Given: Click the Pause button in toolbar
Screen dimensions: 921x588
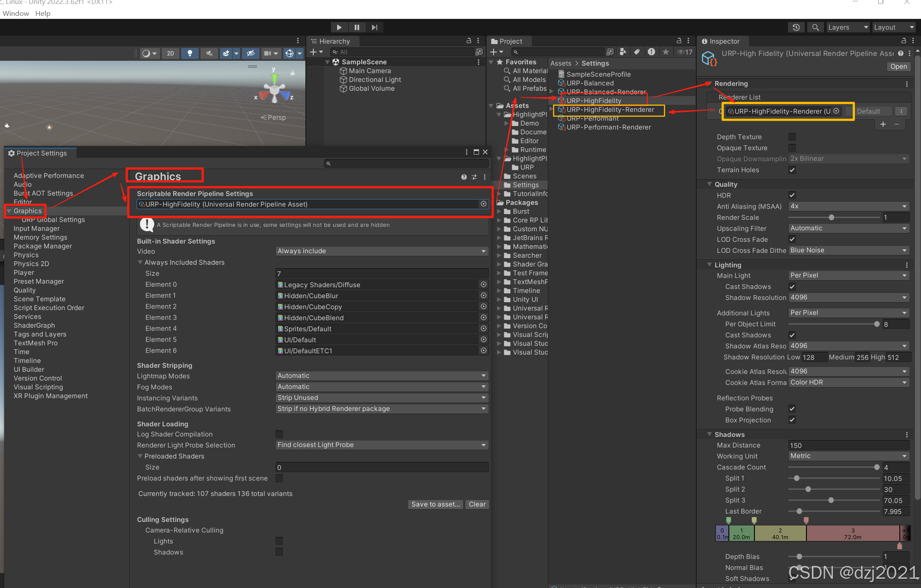Looking at the screenshot, I should [357, 27].
